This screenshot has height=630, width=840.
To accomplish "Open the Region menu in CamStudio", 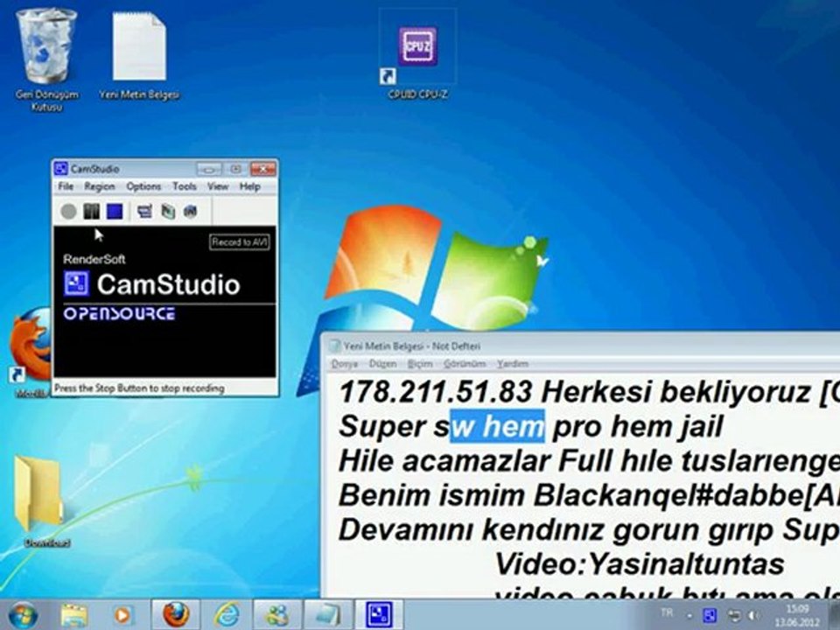I will 99,186.
